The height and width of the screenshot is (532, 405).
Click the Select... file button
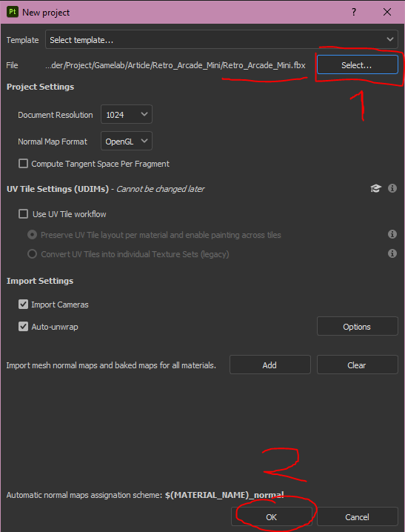point(357,64)
